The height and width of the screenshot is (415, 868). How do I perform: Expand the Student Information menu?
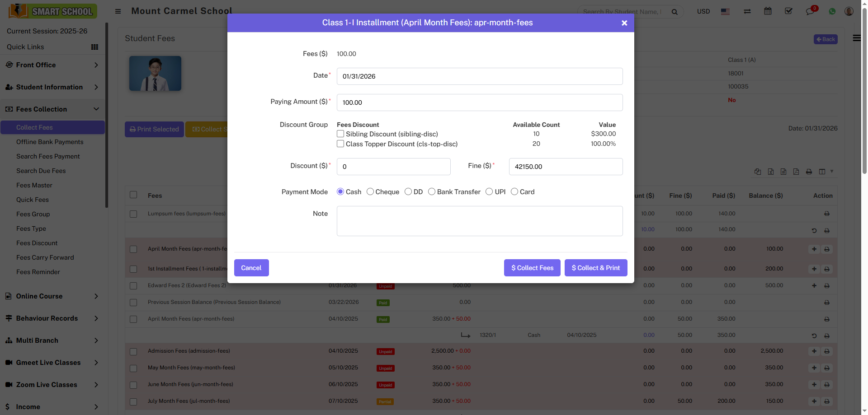52,87
